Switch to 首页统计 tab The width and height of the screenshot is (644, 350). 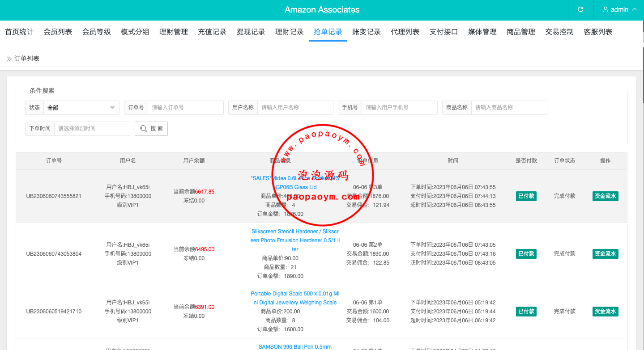point(19,32)
